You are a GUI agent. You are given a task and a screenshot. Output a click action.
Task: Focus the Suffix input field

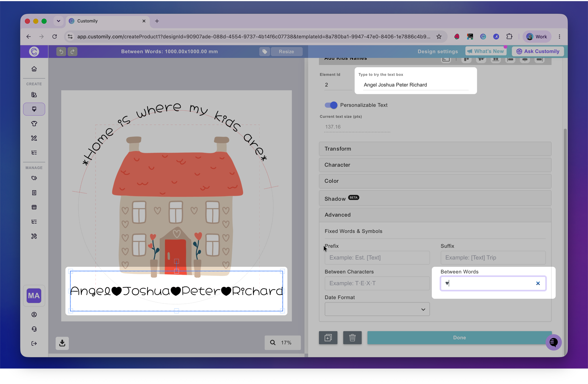pos(493,258)
